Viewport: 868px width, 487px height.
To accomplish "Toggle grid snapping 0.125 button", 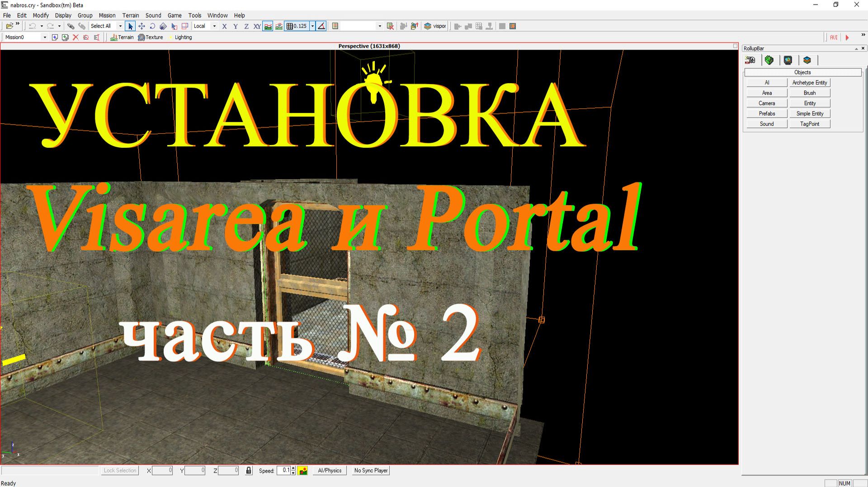I will 297,26.
